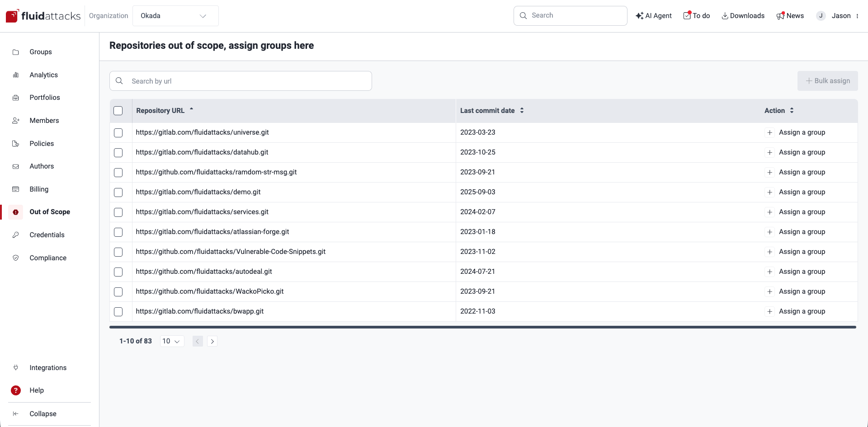The width and height of the screenshot is (868, 427).
Task: Open the AI Agent feature
Action: [x=654, y=15]
